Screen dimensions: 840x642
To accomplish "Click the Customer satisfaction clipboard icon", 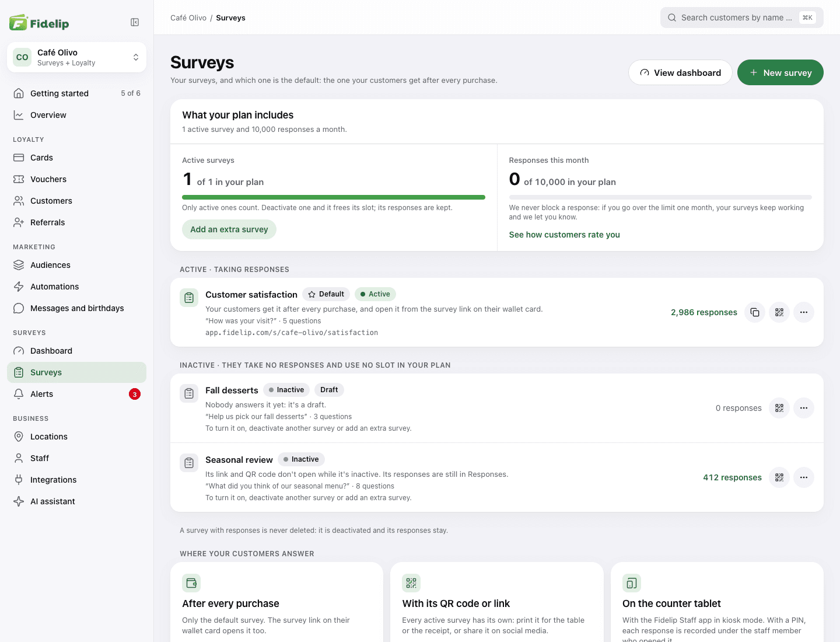I will point(189,298).
